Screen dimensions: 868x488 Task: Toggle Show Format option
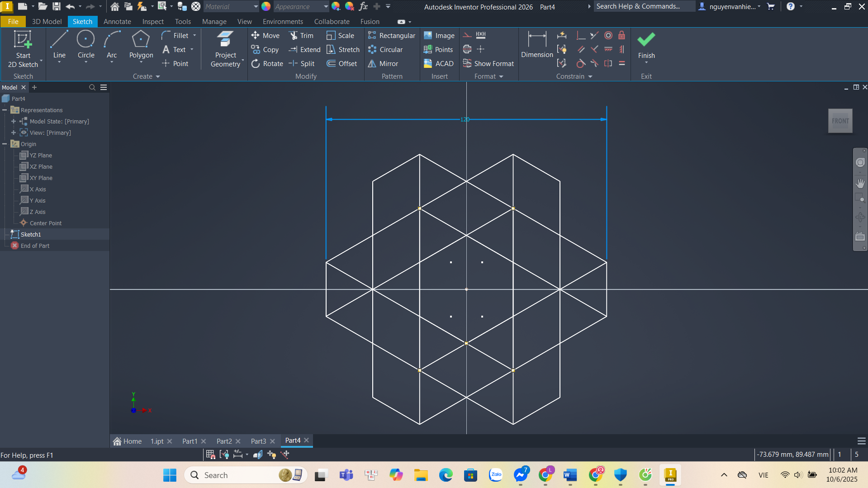coord(489,64)
